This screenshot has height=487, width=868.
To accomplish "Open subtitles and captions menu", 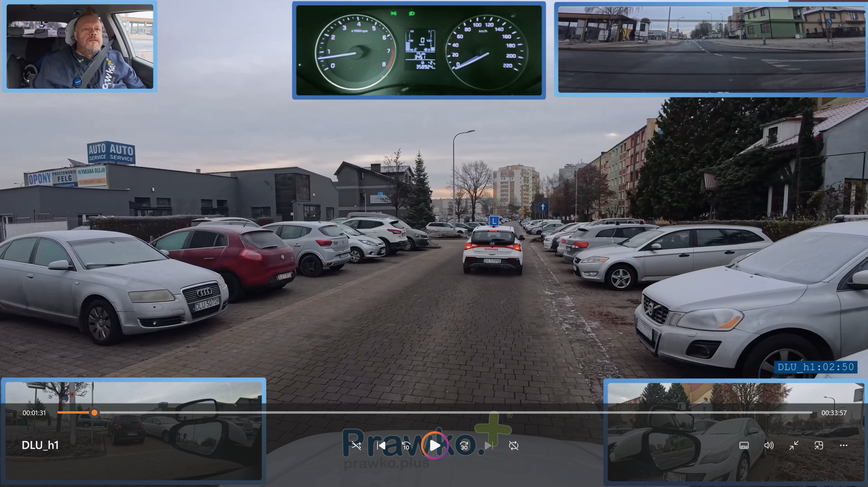I will click(744, 446).
